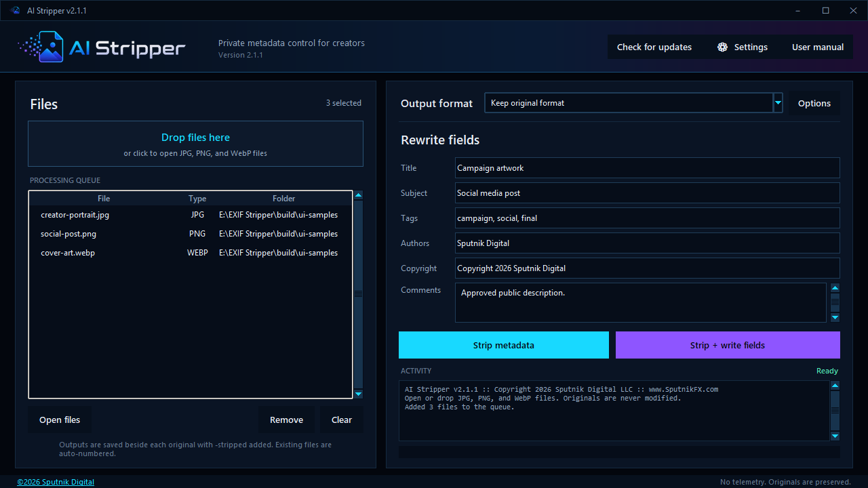868x488 pixels.
Task: Click the Version 2.1.1 text
Action: [241, 55]
